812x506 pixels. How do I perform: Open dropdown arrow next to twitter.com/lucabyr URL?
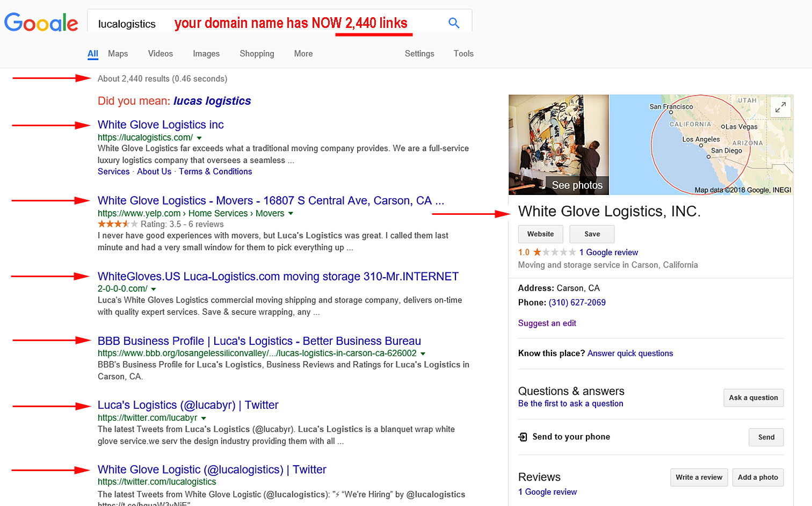tap(204, 418)
